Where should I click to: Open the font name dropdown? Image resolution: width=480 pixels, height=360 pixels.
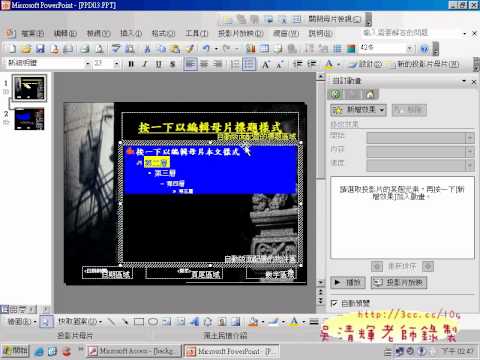(x=88, y=63)
